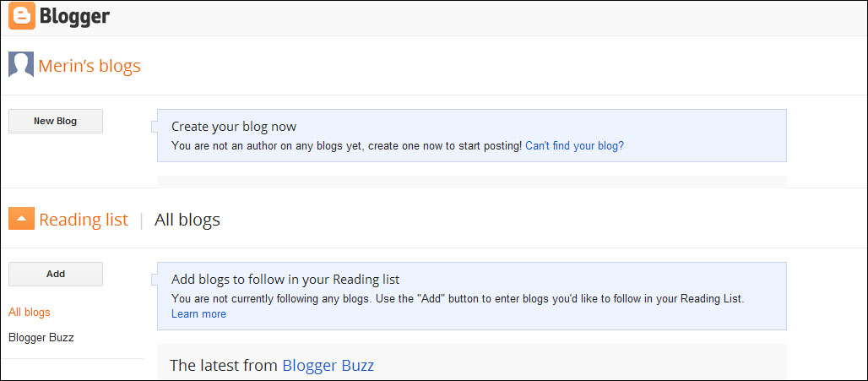Screen dimensions: 868x381
Task: Click 'The latest from' heading text
Action: point(225,366)
